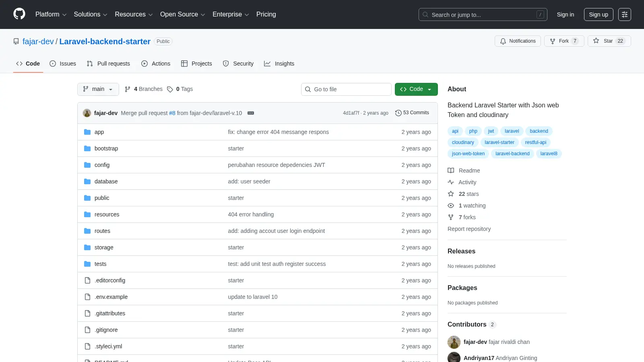
Task: Click the fajar-dev avatar in the commit header
Action: pyautogui.click(x=87, y=113)
